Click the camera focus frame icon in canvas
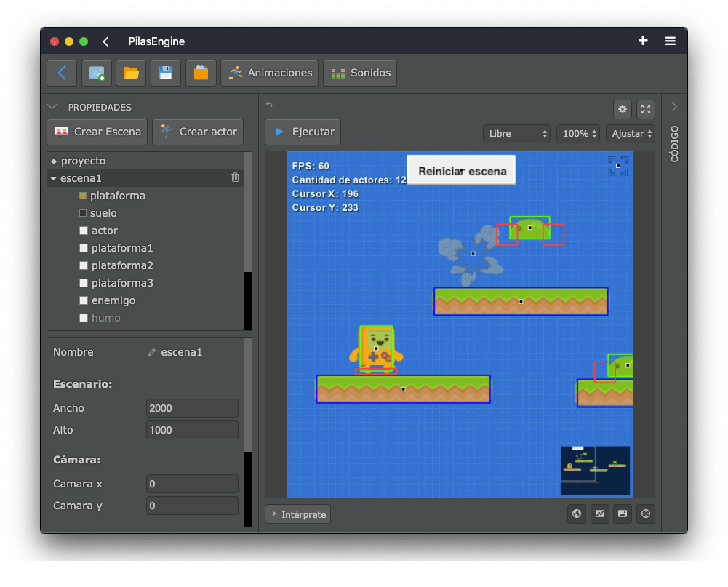Image resolution: width=728 pixels, height=587 pixels. tap(618, 166)
